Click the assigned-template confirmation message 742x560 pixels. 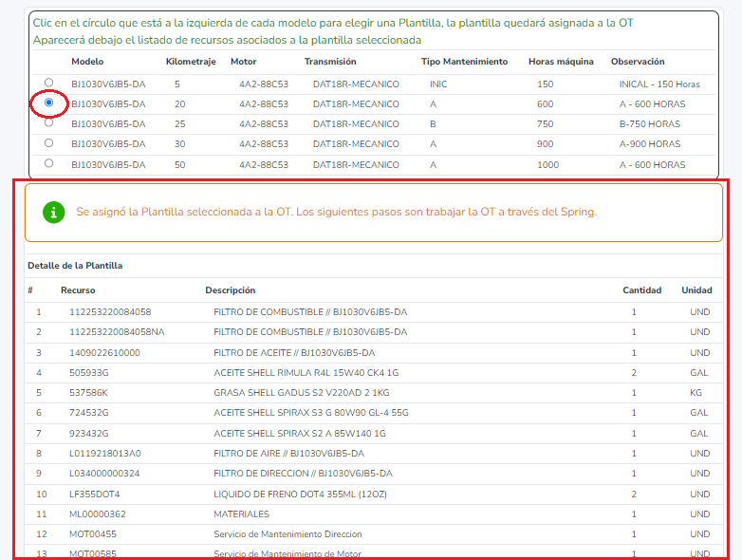(x=337, y=212)
